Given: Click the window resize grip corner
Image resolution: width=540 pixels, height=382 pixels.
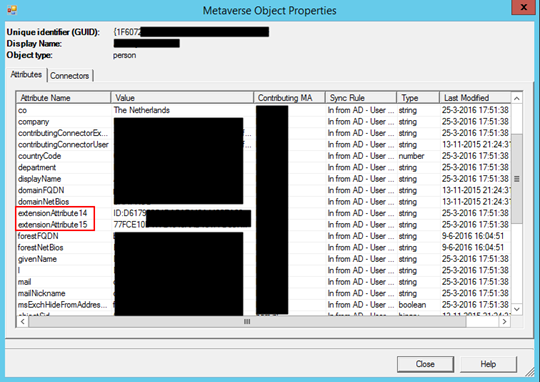Looking at the screenshot, I should tap(531, 371).
